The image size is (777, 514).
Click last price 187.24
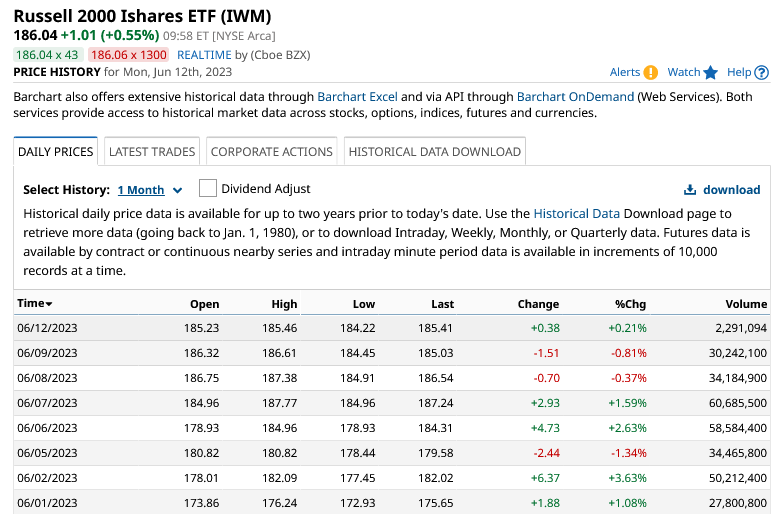tap(436, 403)
